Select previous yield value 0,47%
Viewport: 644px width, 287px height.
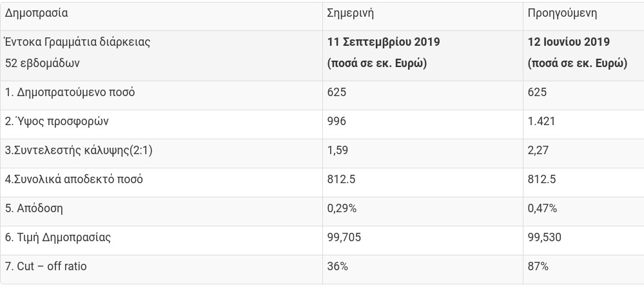(542, 208)
